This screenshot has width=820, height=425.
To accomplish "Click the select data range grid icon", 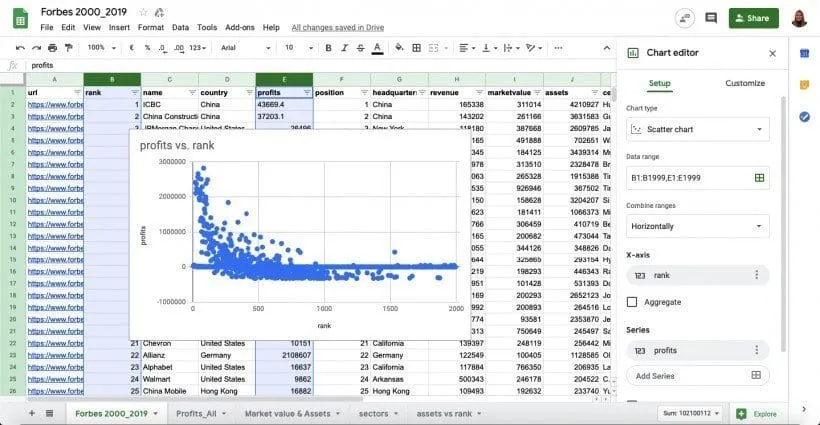I will coord(759,178).
